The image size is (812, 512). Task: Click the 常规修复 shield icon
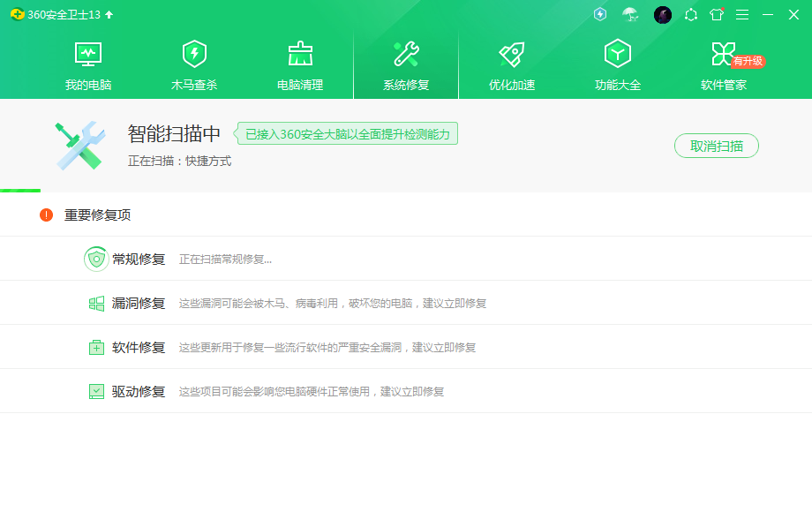(x=96, y=259)
